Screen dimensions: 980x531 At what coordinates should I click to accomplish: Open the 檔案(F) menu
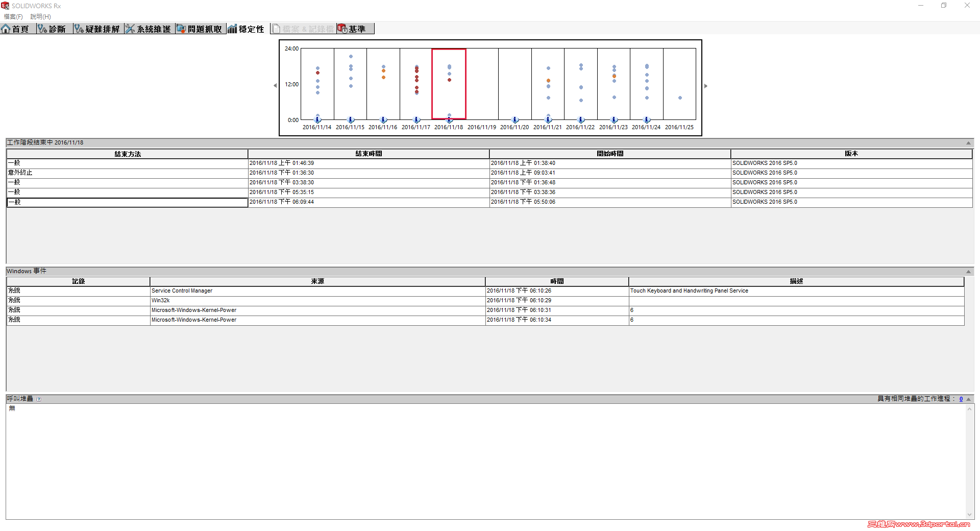pos(13,17)
